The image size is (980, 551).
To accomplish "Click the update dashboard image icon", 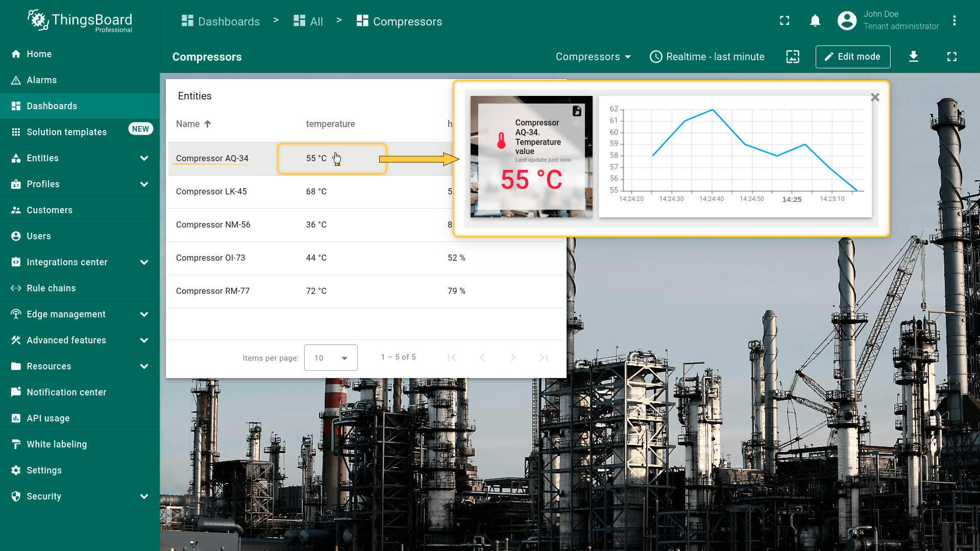I will 793,57.
